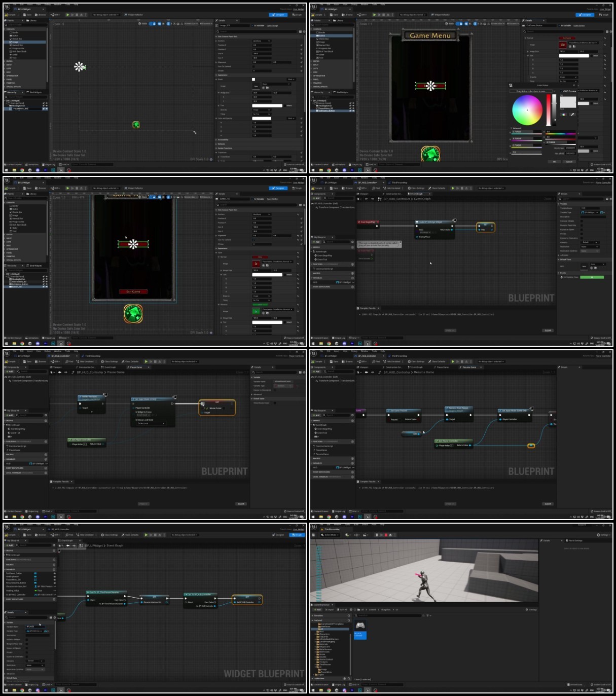The height and width of the screenshot is (696, 616).
Task: Click Set Game Paused node in Resume Game screenshot
Action: click(404, 415)
